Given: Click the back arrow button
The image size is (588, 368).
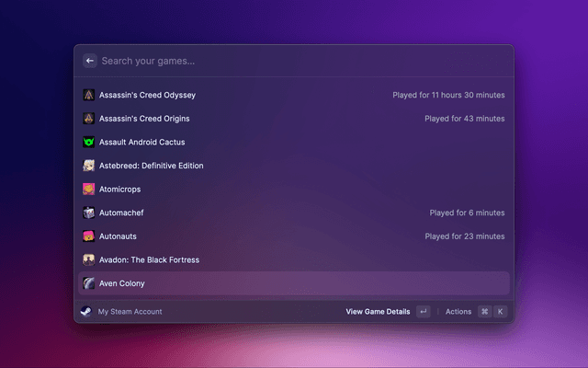Looking at the screenshot, I should (90, 61).
